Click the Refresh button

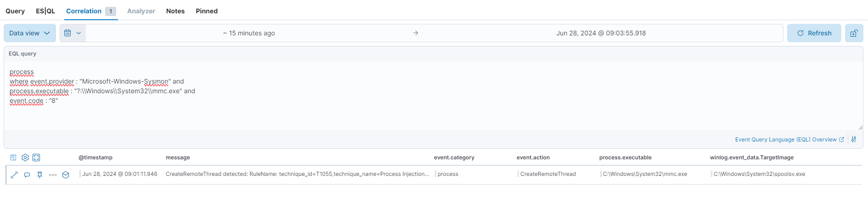814,33
